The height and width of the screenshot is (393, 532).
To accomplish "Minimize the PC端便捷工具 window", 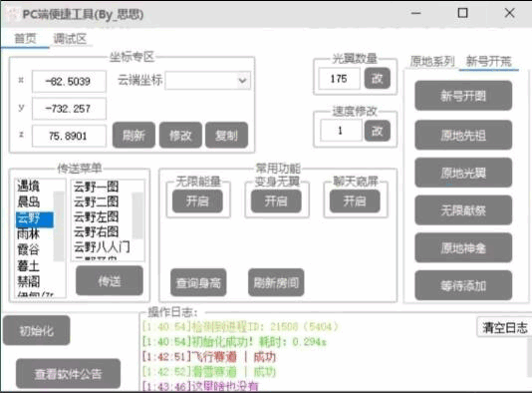I will (416, 13).
